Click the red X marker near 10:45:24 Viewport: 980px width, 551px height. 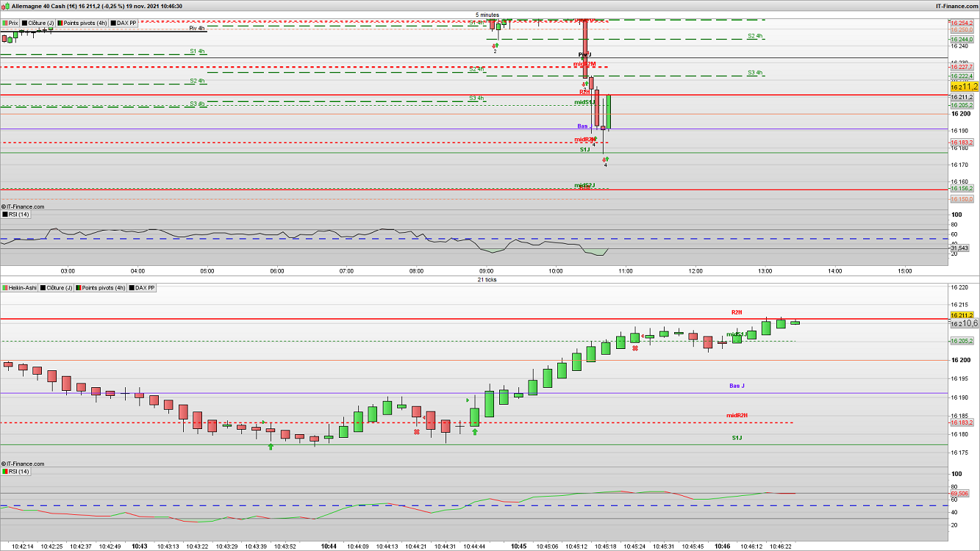pyautogui.click(x=634, y=348)
